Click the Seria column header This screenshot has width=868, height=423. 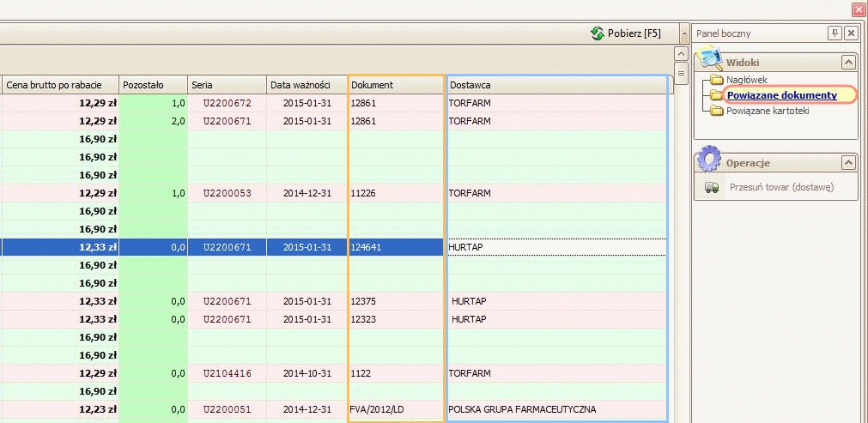tap(227, 85)
